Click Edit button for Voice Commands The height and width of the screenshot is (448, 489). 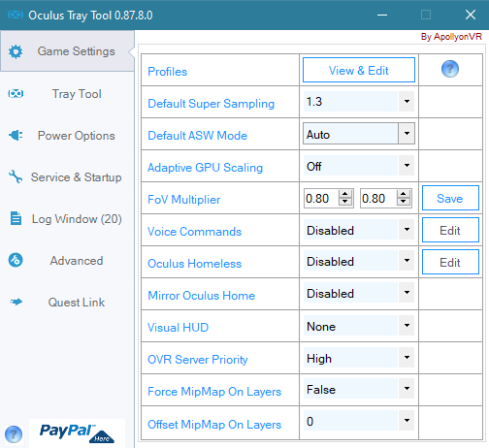[x=450, y=230]
